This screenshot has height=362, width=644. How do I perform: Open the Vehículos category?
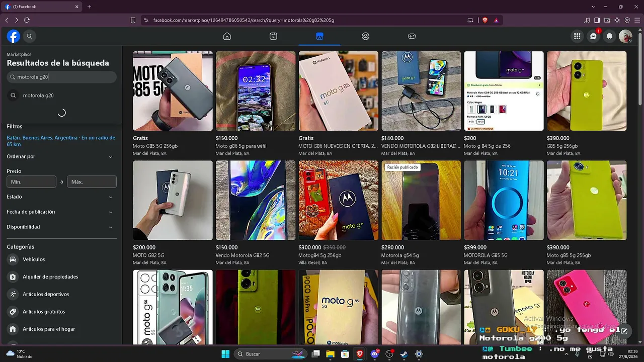click(61, 259)
